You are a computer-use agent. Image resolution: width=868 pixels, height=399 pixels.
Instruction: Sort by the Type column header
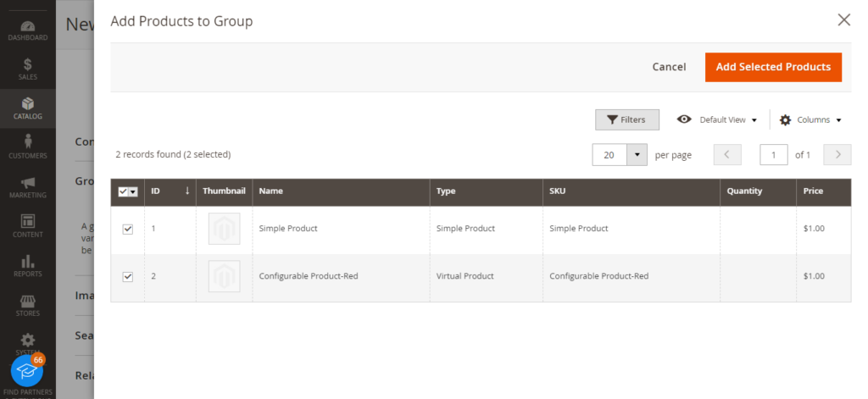(486, 191)
